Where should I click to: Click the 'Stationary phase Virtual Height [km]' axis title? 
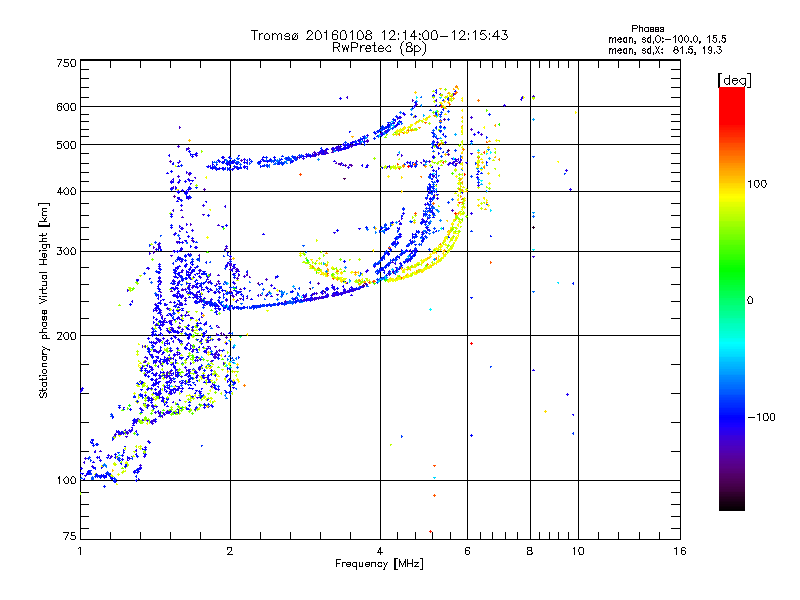(x=44, y=300)
